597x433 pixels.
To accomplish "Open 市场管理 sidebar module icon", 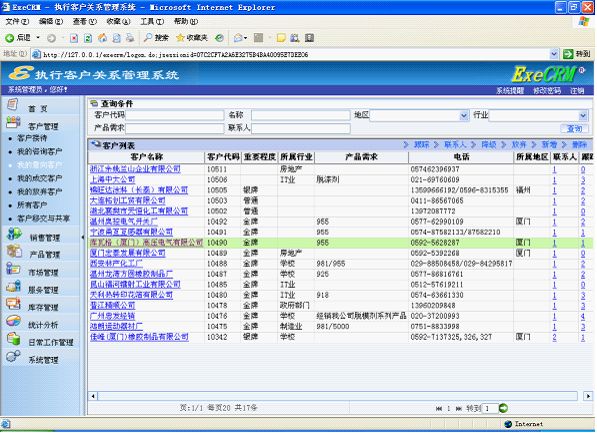I will point(13,269).
